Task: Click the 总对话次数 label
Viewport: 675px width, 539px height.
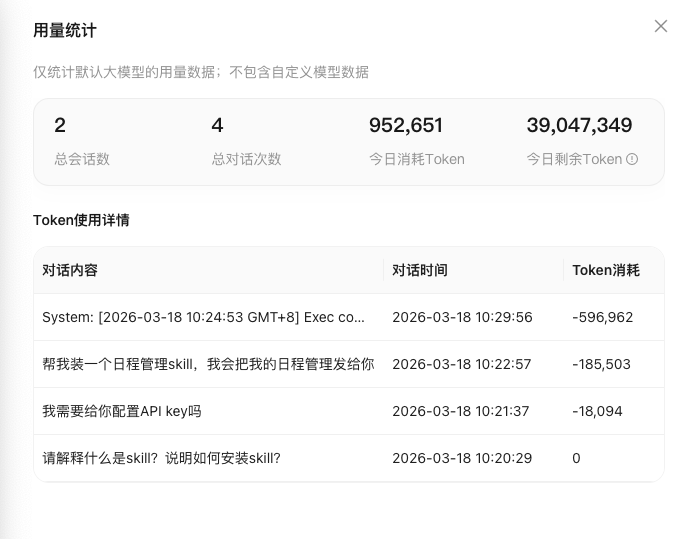Action: 246,159
